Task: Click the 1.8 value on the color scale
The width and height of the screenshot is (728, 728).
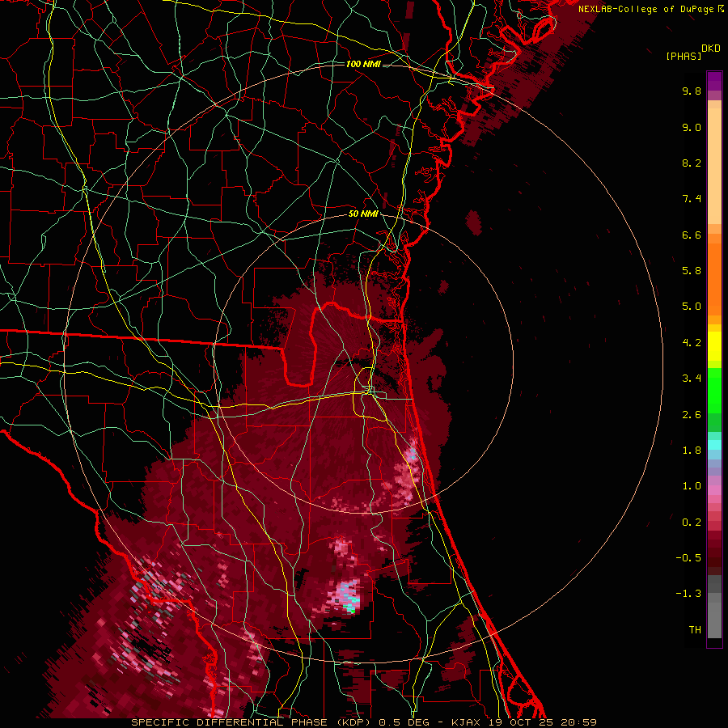Action: point(692,451)
